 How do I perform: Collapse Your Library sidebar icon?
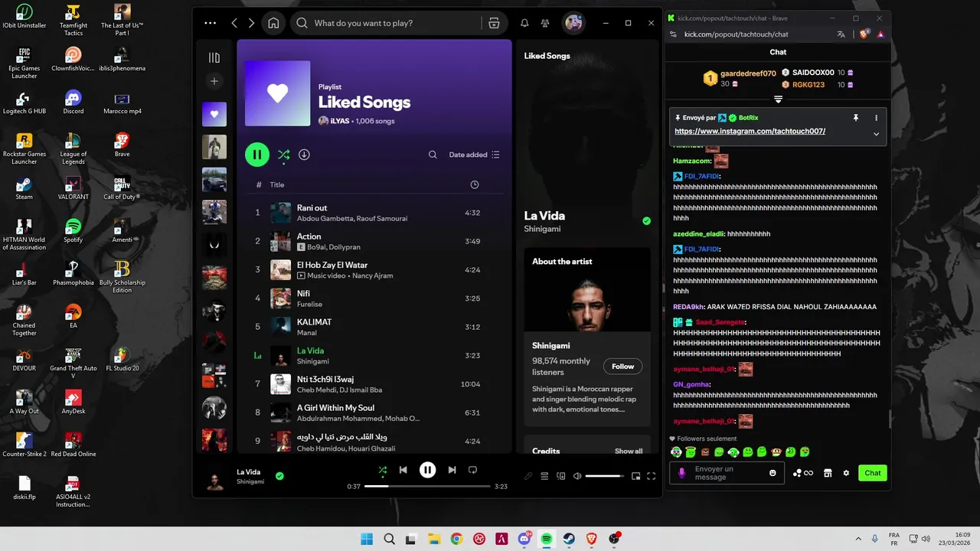pyautogui.click(x=214, y=57)
